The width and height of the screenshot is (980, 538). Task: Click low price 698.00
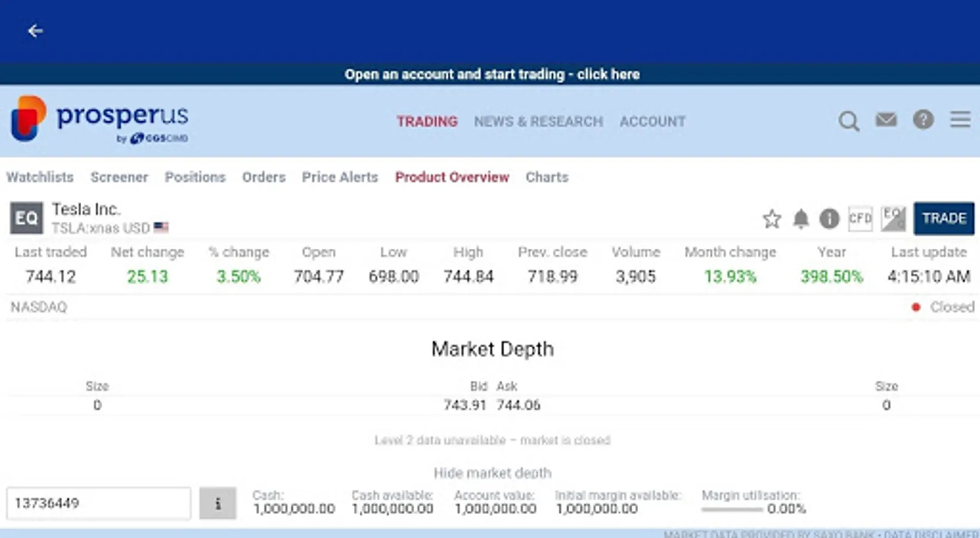tap(394, 277)
